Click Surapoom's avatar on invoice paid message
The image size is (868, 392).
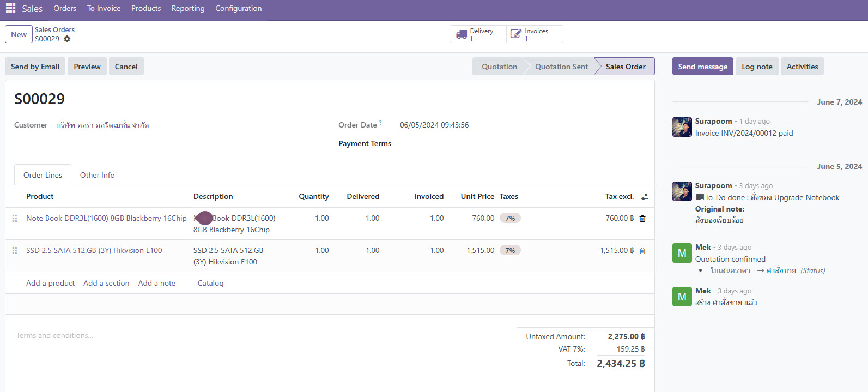(682, 127)
